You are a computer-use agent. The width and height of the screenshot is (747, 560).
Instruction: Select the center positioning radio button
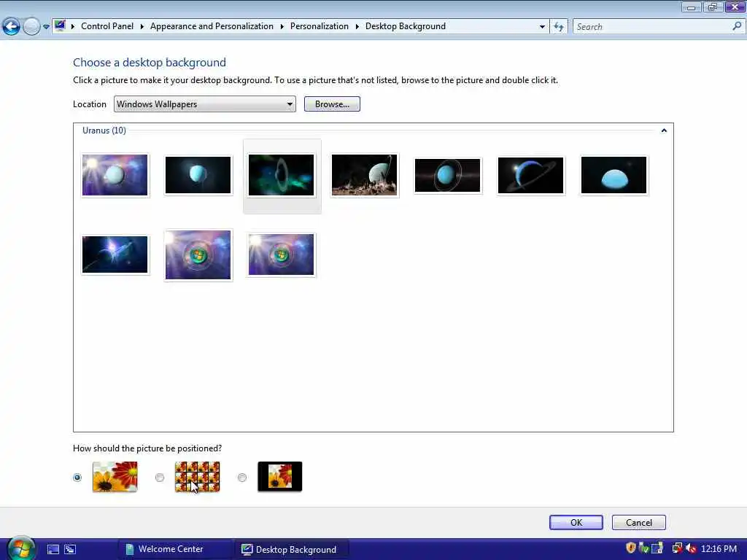point(242,477)
